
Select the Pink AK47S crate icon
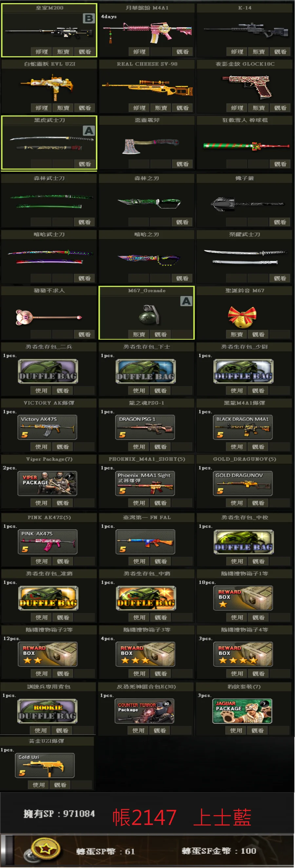pyautogui.click(x=48, y=542)
